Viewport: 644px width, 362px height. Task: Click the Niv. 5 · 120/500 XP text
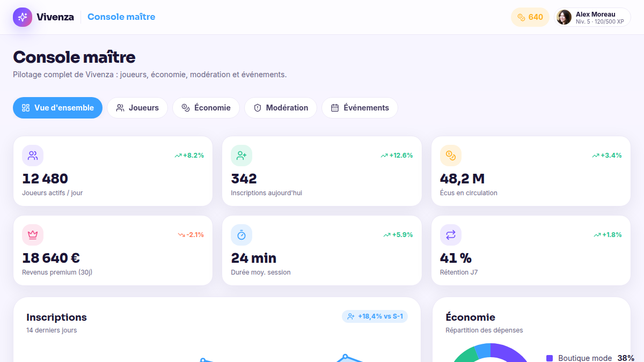click(x=600, y=22)
